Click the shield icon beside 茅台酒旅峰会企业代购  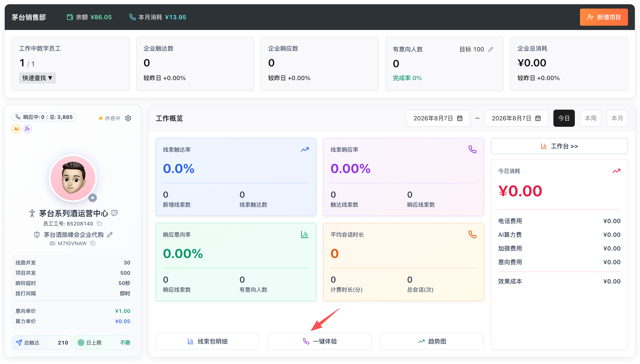37,234
